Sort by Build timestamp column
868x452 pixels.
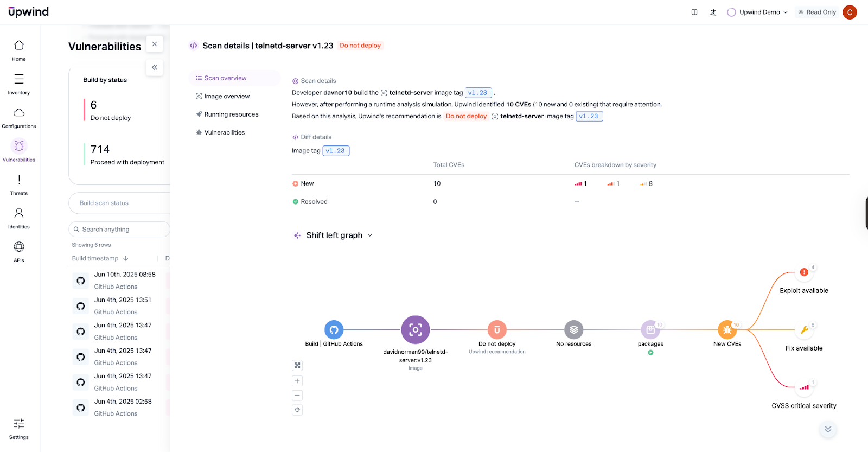[x=100, y=258]
